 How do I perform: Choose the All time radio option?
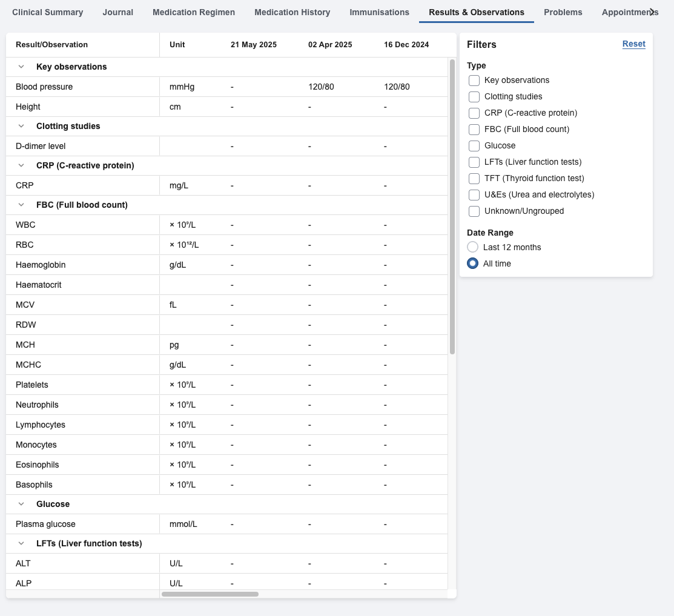(473, 263)
